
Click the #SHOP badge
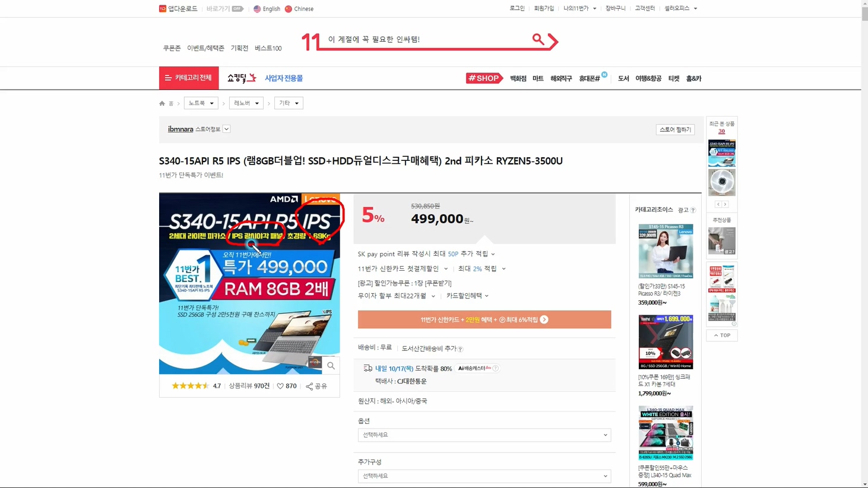[484, 78]
